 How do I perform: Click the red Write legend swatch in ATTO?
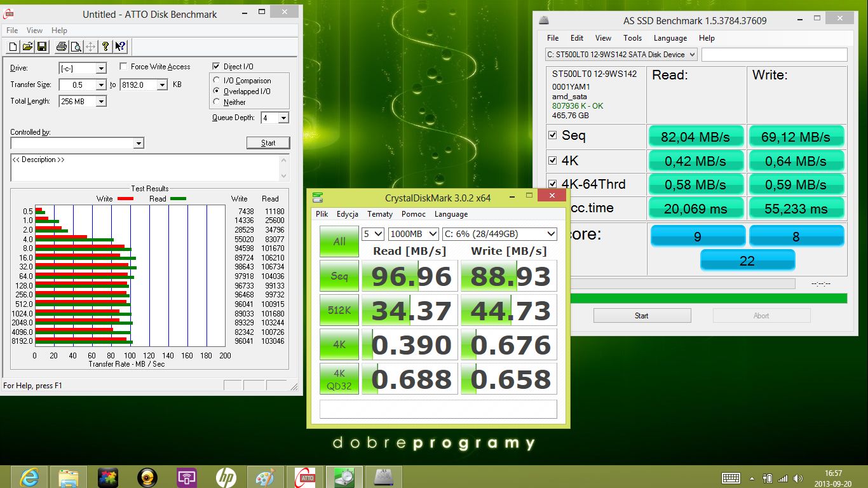[x=125, y=199]
